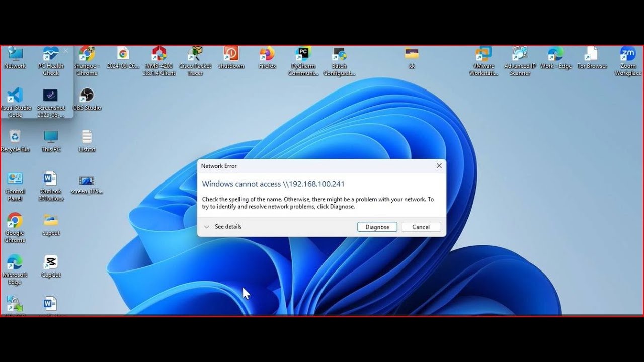Open Visual Studio Code shortcut
The height and width of the screenshot is (362, 644).
click(15, 103)
